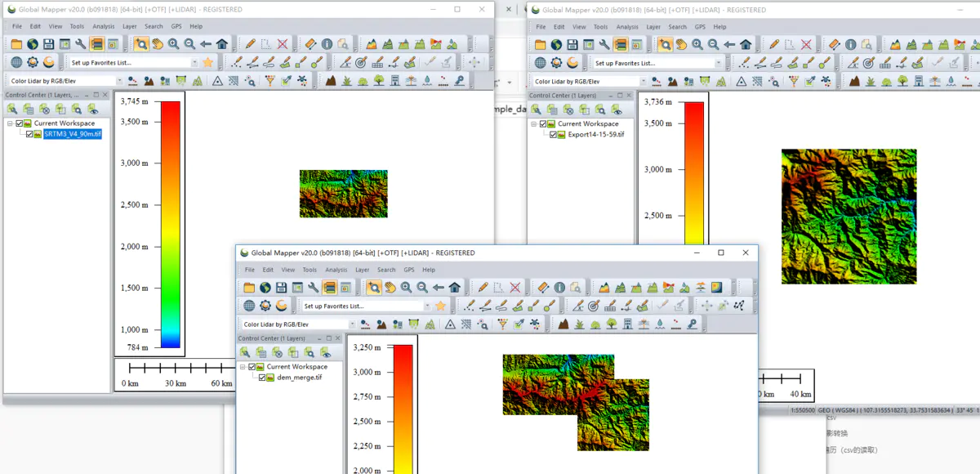The width and height of the screenshot is (980, 474).
Task: Click measure ruler tool in Export14 window
Action: click(834, 44)
